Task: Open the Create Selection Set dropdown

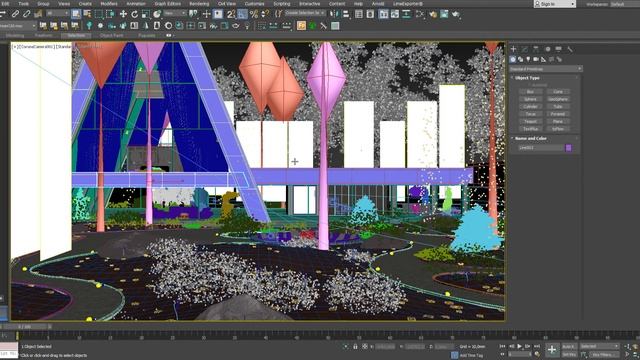Action: pyautogui.click(x=305, y=13)
